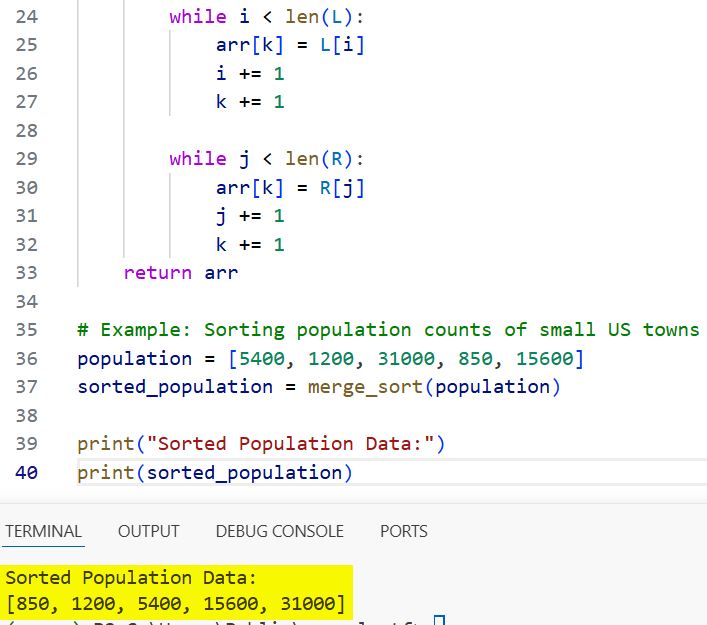
Task: Click the 'j += 1' line
Action: tap(250, 216)
